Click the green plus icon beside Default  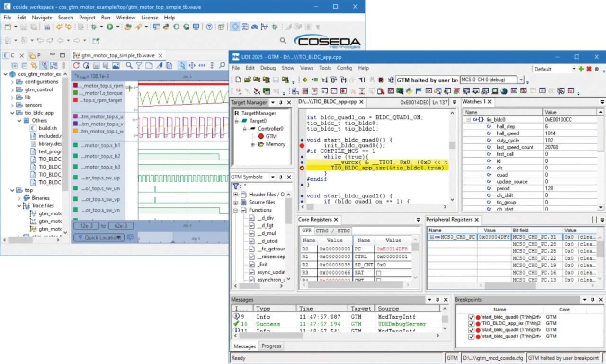(x=581, y=69)
